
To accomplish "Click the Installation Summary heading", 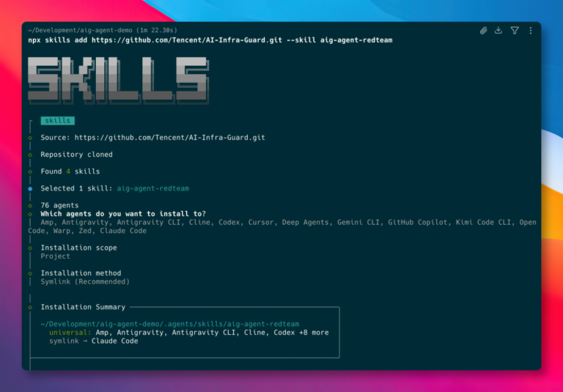I will click(x=83, y=307).
